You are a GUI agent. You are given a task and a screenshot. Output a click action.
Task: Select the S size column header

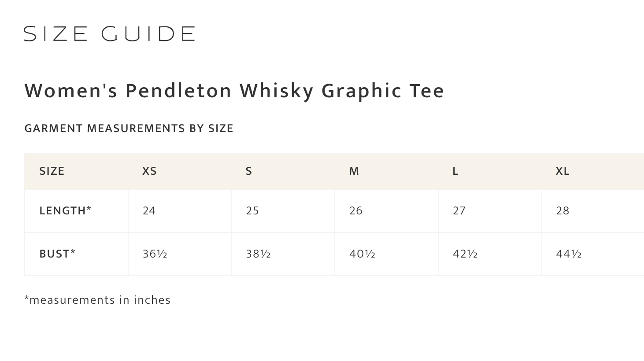pyautogui.click(x=249, y=171)
